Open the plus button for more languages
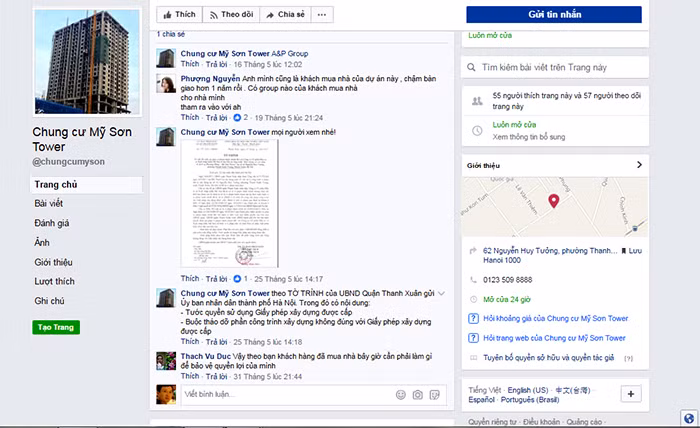700x428 pixels. tap(631, 393)
